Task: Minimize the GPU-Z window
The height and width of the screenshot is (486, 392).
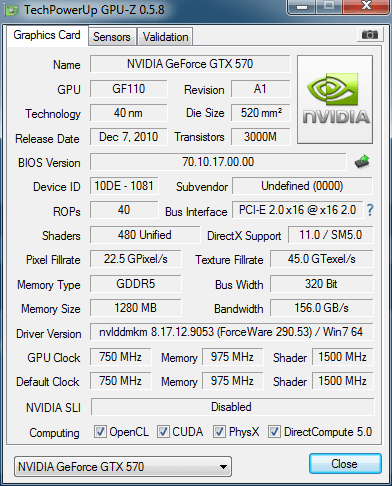Action: pos(302,6)
